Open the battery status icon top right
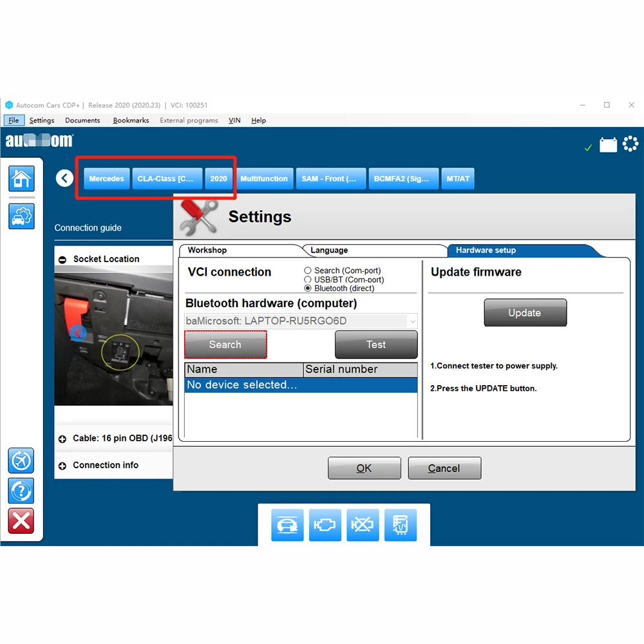 [608, 145]
